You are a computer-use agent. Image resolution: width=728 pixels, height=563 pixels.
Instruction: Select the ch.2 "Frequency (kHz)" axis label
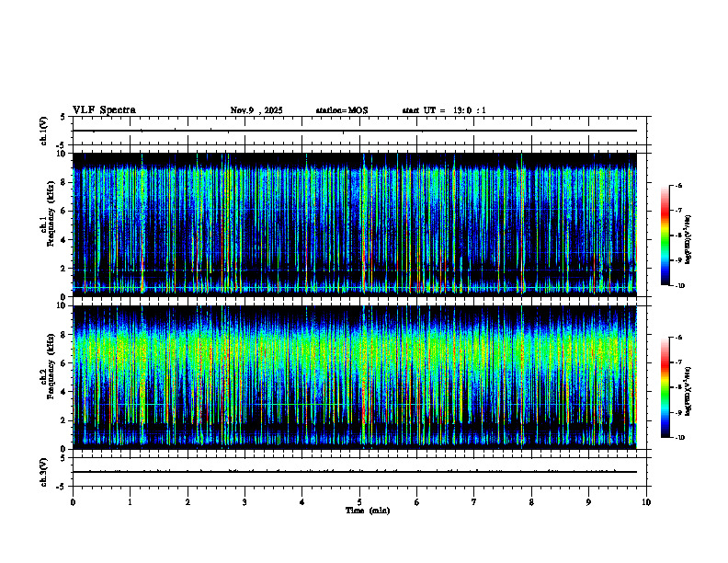click(x=51, y=366)
